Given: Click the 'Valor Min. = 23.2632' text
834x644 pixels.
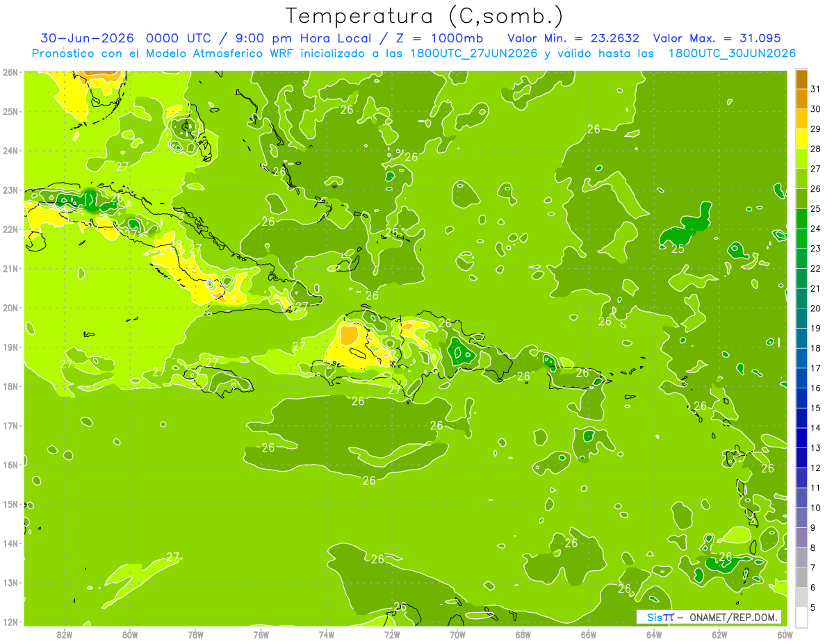Looking at the screenshot, I should (573, 38).
